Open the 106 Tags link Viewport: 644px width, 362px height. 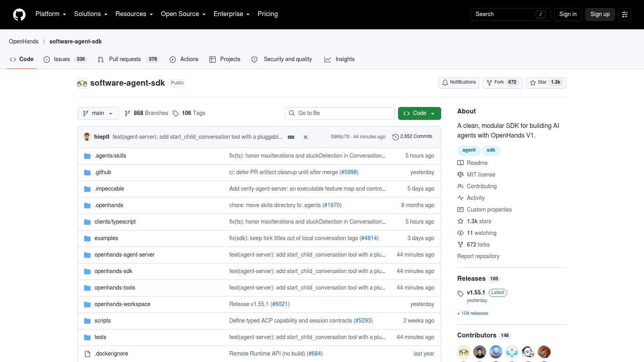coord(189,113)
